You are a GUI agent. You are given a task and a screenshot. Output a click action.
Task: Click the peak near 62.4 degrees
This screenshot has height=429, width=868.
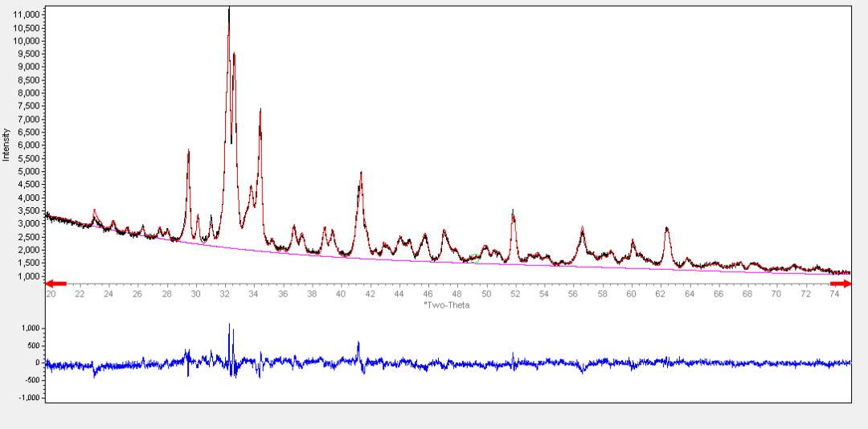click(666, 228)
